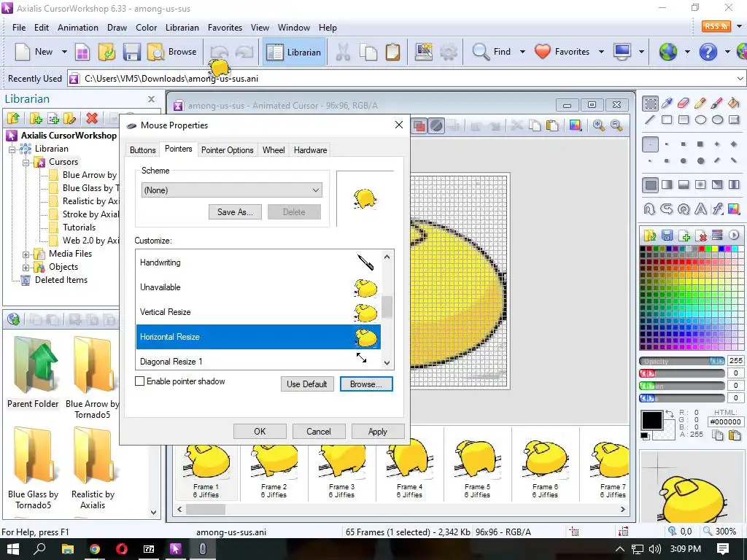
Task: Select the rectangular selection tool
Action: pos(650,104)
